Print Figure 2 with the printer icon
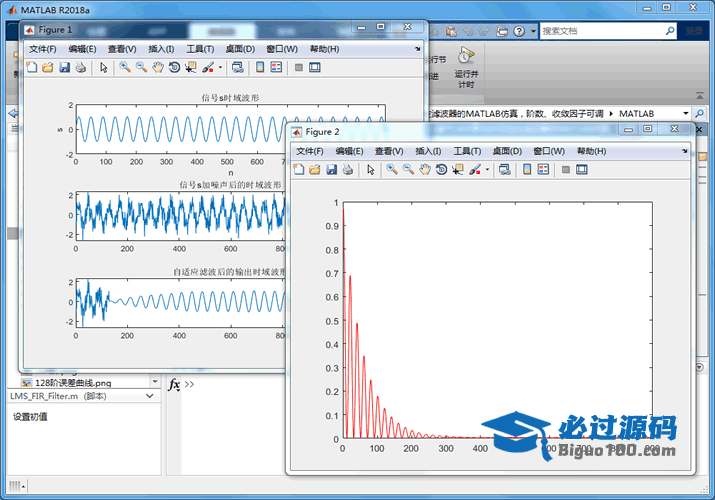This screenshot has width=715, height=500. 348,170
